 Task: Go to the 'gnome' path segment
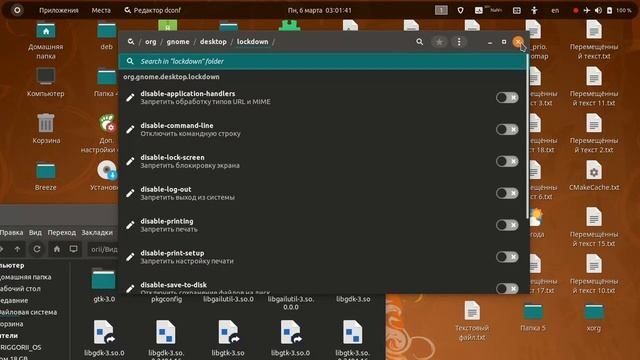point(178,42)
